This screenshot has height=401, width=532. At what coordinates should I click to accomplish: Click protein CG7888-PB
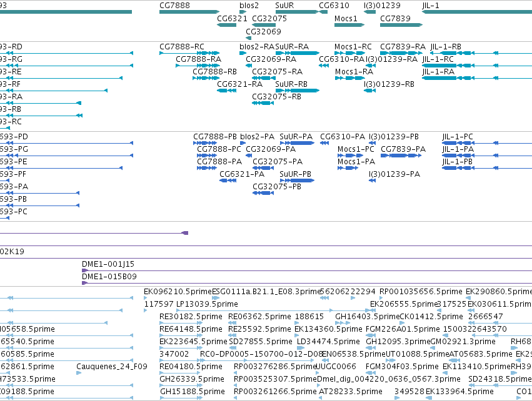tap(215, 137)
